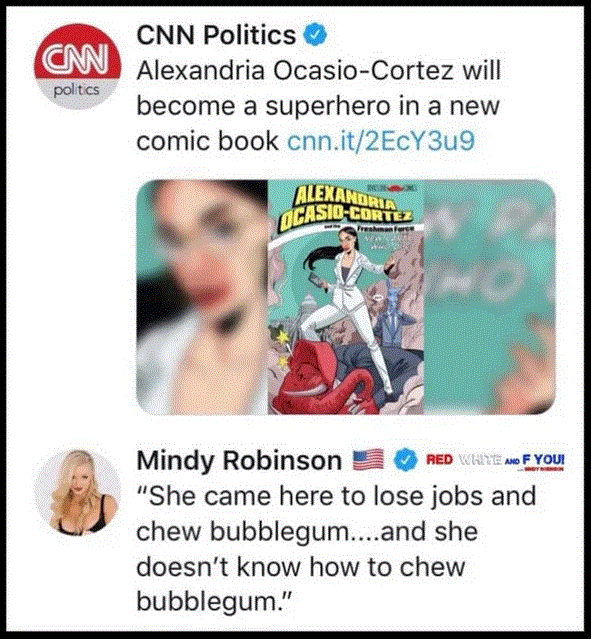Click the American flag emoji
592x640 pixels.
click(368, 460)
